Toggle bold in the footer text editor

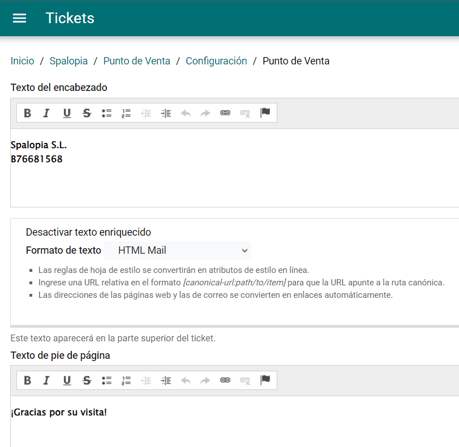click(27, 380)
